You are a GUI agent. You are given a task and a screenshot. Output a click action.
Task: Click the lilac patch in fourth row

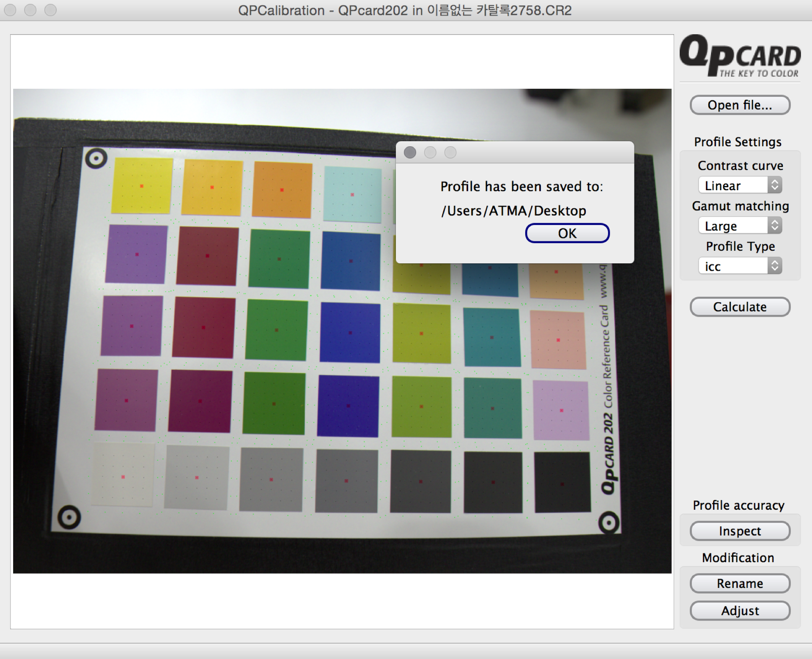pyautogui.click(x=561, y=410)
